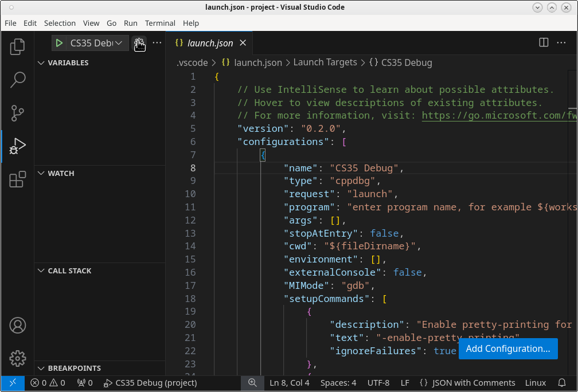This screenshot has width=578, height=392.
Task: Show errors and warnings in status bar
Action: [48, 383]
